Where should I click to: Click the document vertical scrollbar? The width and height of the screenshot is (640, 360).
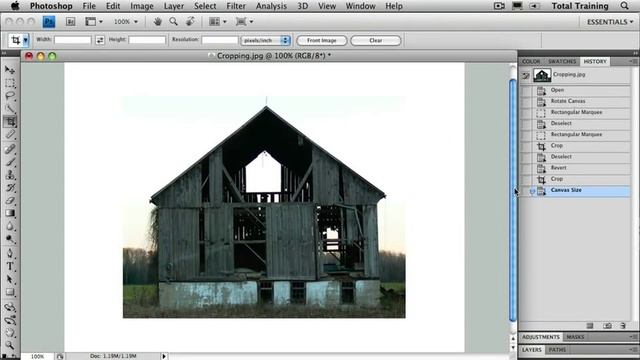click(x=513, y=200)
